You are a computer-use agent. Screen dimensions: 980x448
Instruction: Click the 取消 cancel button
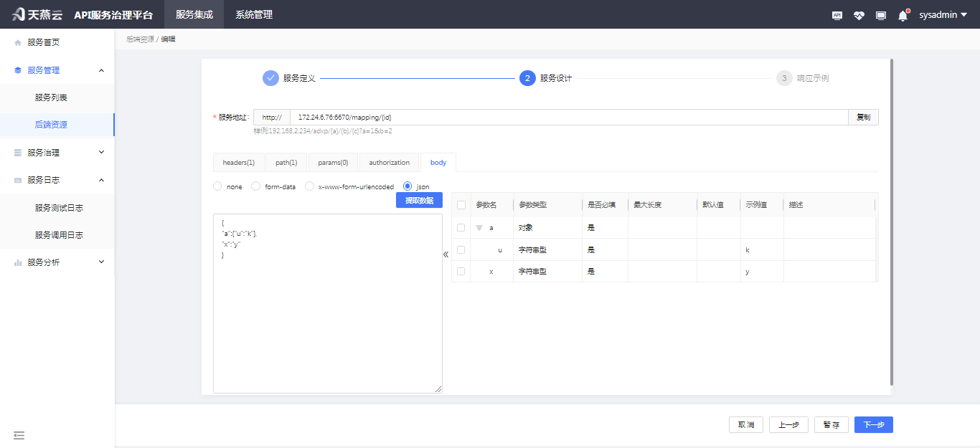click(746, 425)
